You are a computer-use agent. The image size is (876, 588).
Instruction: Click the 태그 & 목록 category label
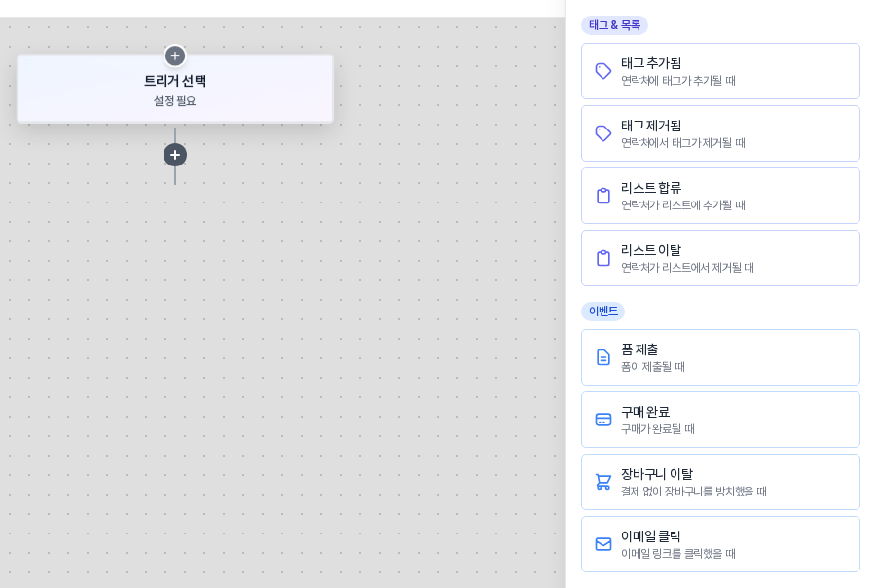coord(614,25)
